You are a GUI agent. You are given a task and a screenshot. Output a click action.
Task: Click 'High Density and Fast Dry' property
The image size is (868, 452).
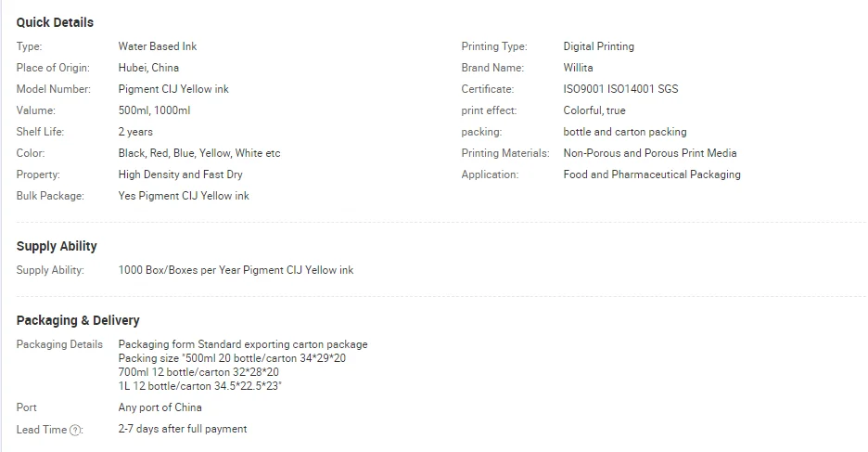tap(181, 174)
